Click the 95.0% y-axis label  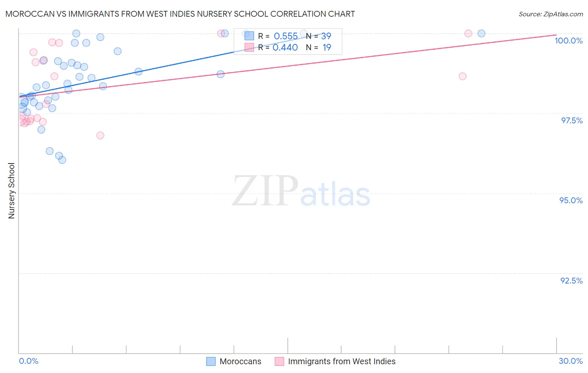coord(571,200)
